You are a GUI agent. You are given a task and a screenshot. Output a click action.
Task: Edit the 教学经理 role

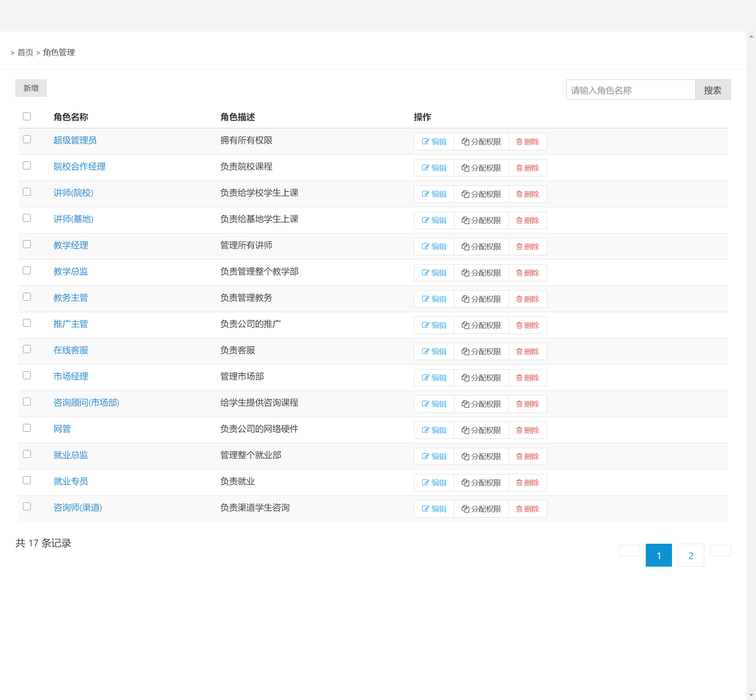pos(434,247)
